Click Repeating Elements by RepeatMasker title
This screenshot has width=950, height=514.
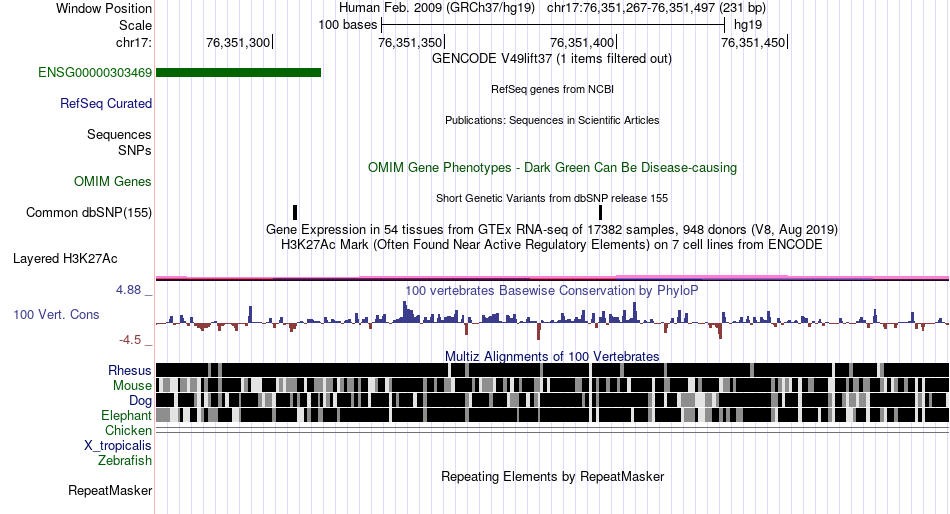coord(552,476)
